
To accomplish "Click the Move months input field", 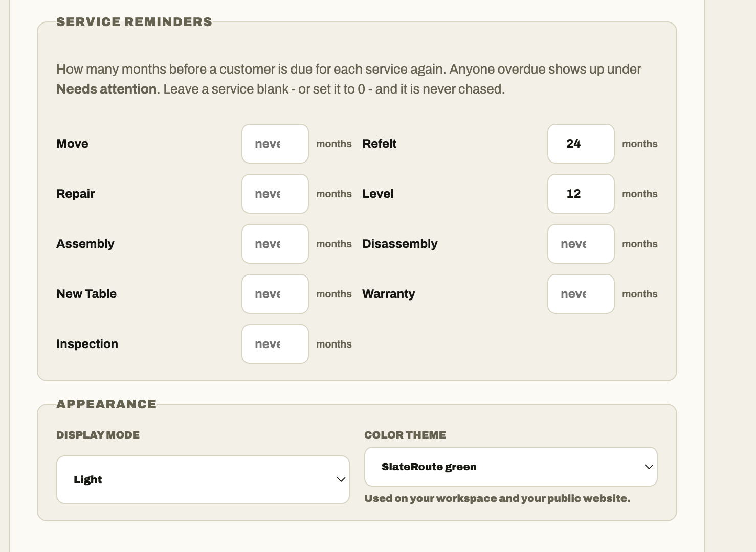I will (275, 144).
